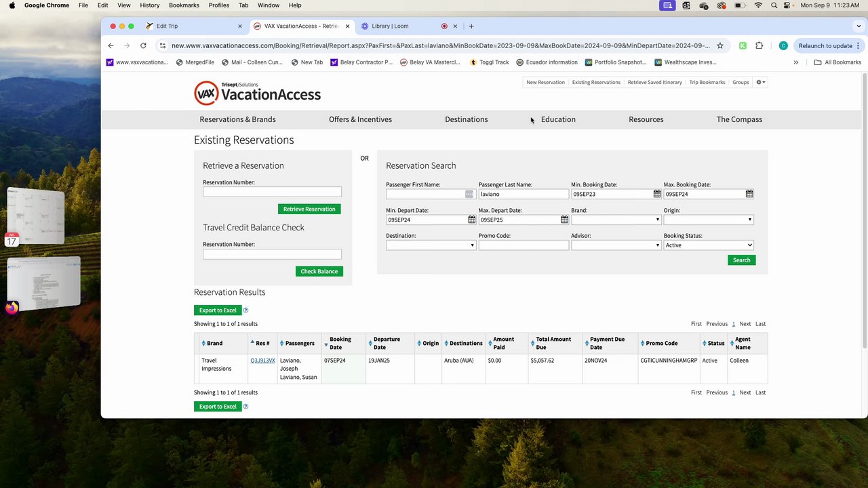Open reservation link Q3J913VX
The height and width of the screenshot is (488, 868).
coord(262,361)
